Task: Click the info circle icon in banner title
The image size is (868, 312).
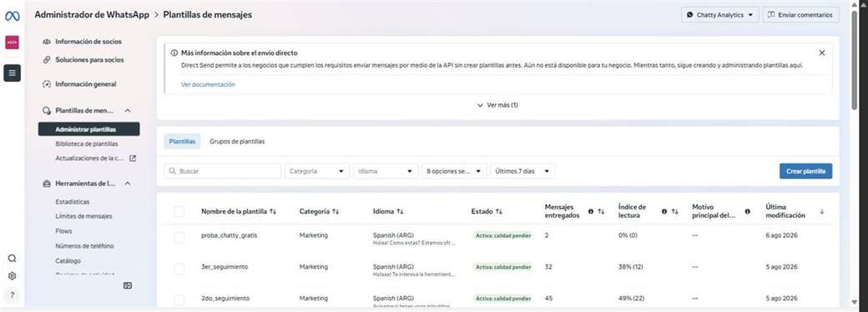Action: pyautogui.click(x=174, y=53)
